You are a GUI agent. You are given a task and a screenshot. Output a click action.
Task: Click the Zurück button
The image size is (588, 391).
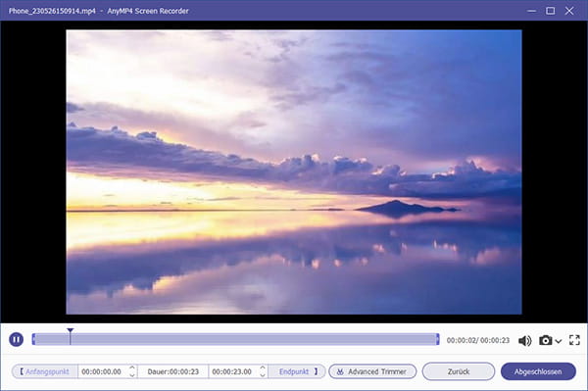pos(459,371)
